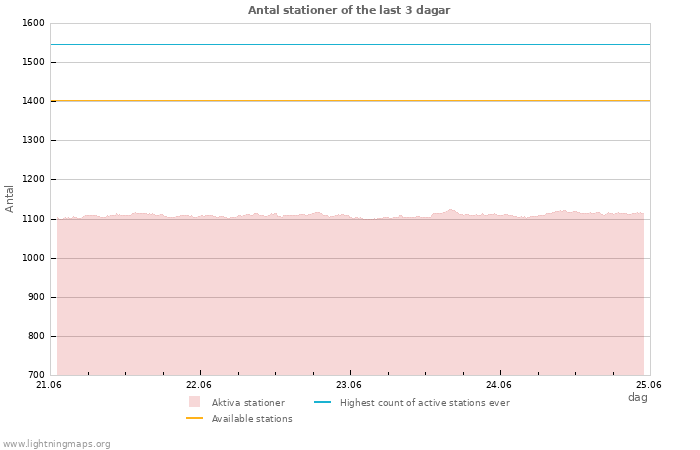Click the 24.06 date axis label
The width and height of the screenshot is (700, 450).
(499, 384)
